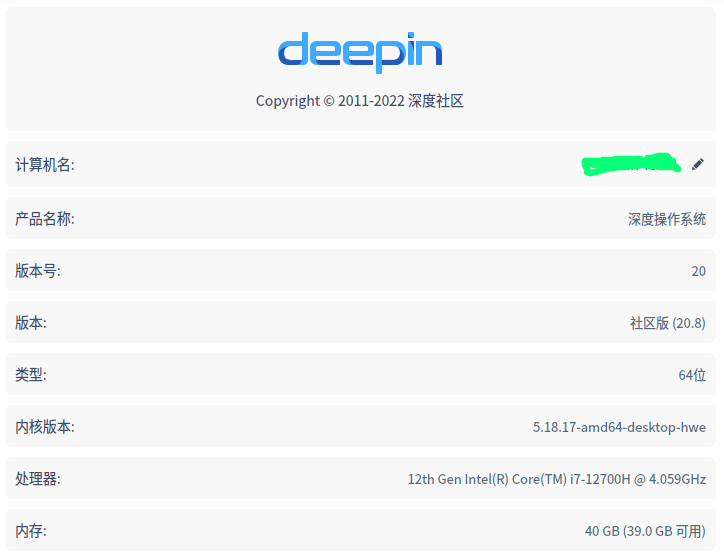Click the '计算机名:' label
Screen dimensions: 724x559
(45, 165)
